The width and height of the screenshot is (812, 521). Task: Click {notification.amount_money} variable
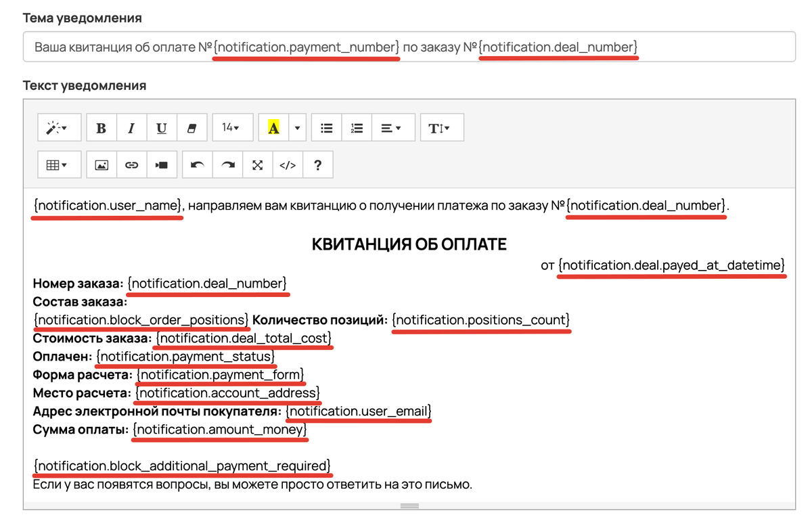click(x=221, y=429)
